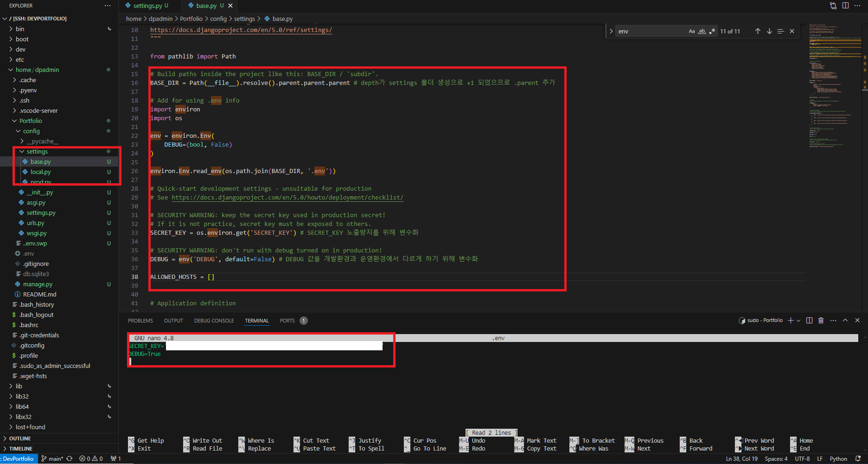Image resolution: width=868 pixels, height=464 pixels.
Task: Open the settings.py editor tab
Action: pyautogui.click(x=147, y=6)
